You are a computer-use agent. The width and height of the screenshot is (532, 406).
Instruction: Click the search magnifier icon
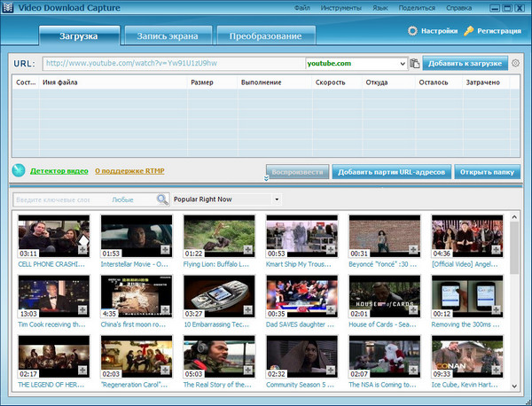(162, 199)
